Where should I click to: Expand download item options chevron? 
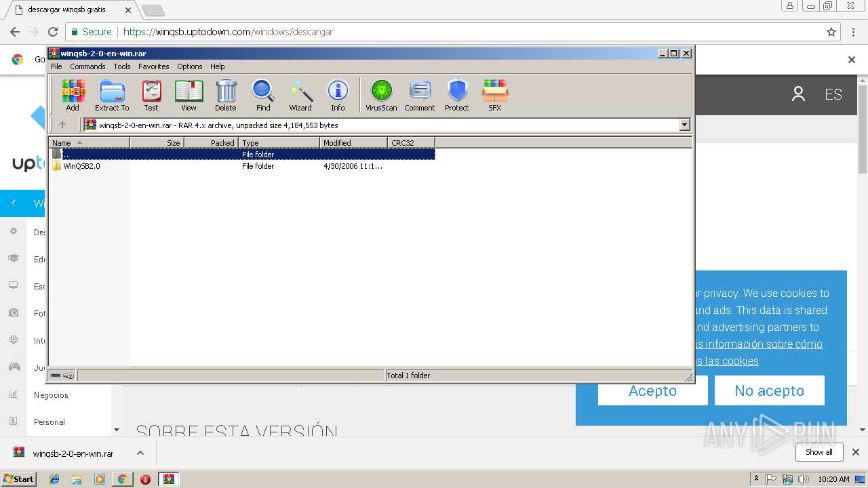click(x=140, y=453)
